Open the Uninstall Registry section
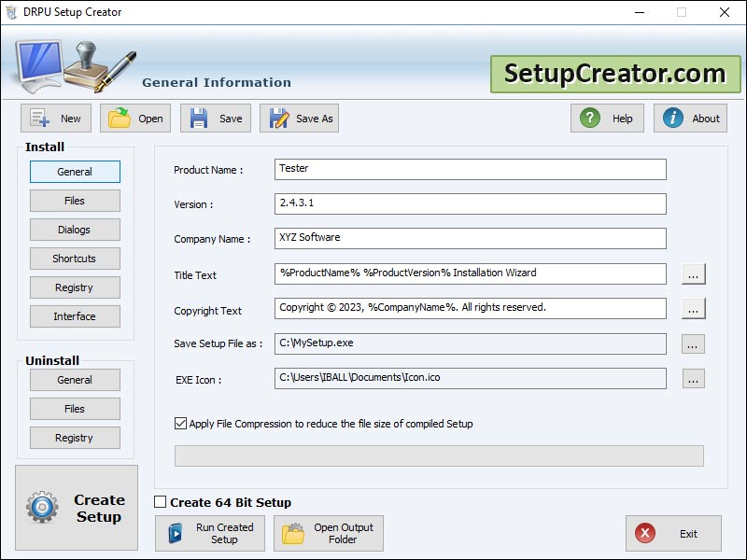Viewport: 747px width, 560px height. coord(75,438)
